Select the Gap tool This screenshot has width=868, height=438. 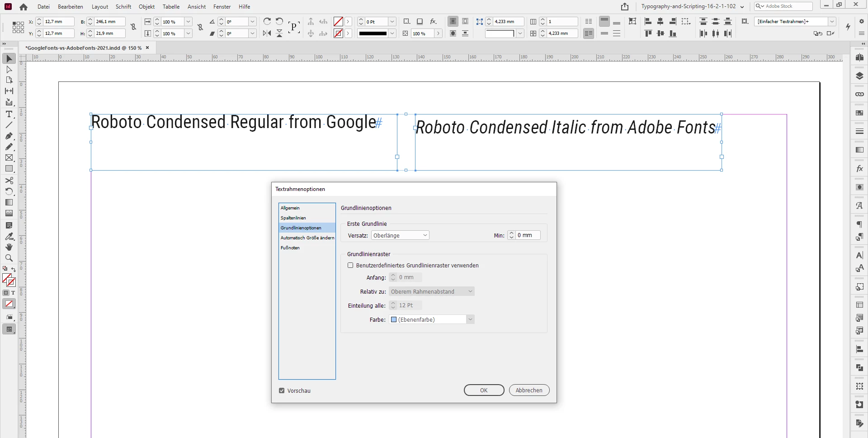9,91
